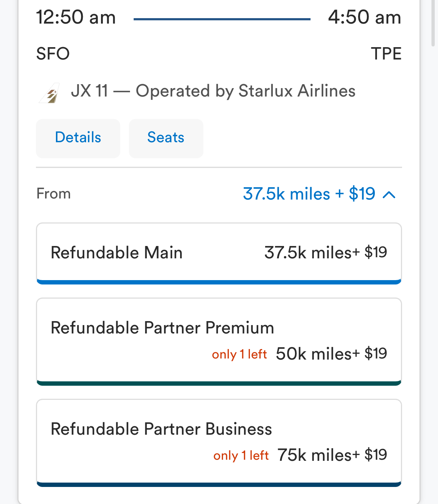Click the blue 37.5k miles + $19 link
438x504 pixels.
[309, 194]
